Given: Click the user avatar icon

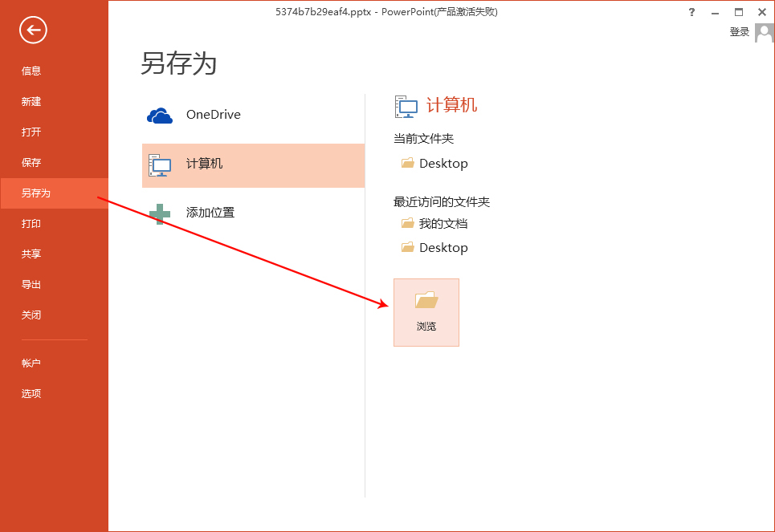Looking at the screenshot, I should pyautogui.click(x=764, y=34).
